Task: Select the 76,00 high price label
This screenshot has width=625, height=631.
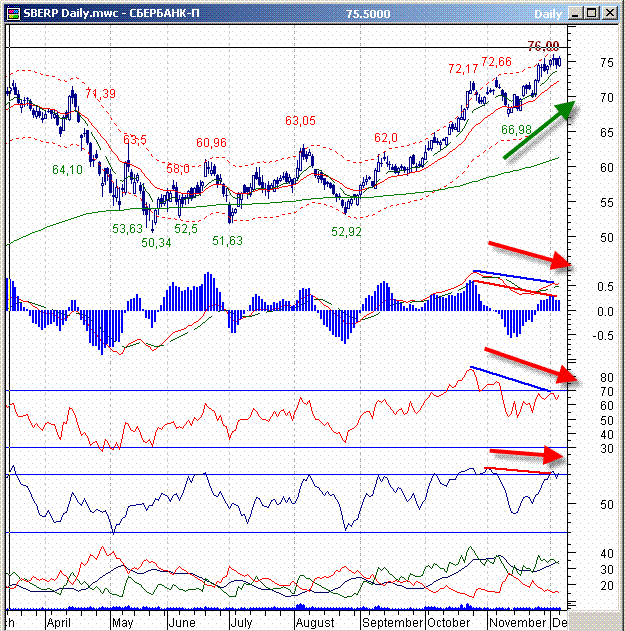Action: pos(543,46)
